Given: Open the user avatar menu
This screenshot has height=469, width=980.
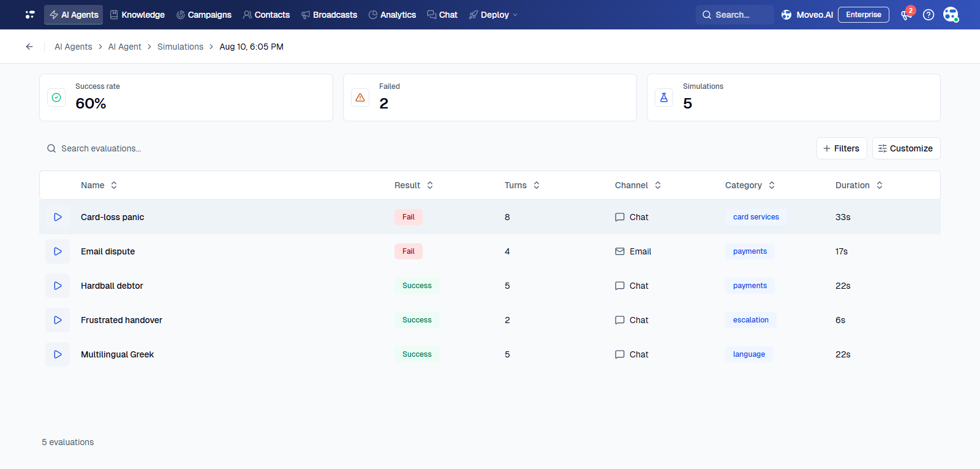Looking at the screenshot, I should [x=951, y=15].
